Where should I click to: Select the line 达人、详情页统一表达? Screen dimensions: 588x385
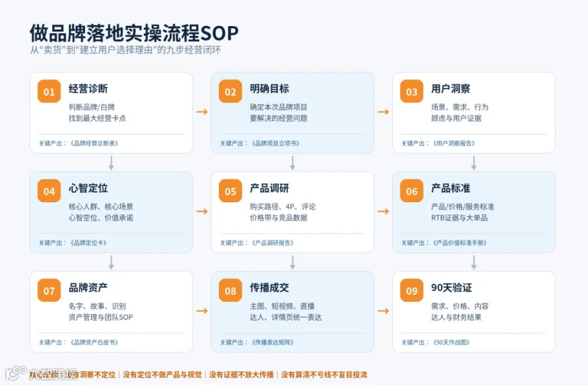tap(286, 318)
